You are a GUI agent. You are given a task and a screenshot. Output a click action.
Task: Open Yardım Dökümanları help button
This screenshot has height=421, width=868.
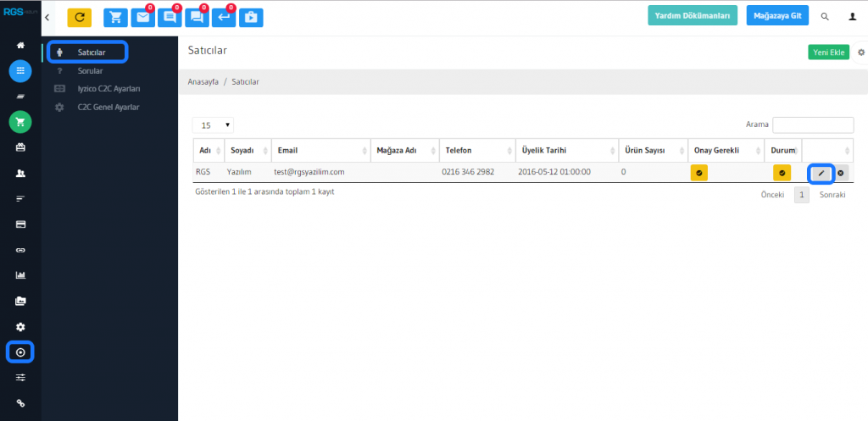point(692,16)
